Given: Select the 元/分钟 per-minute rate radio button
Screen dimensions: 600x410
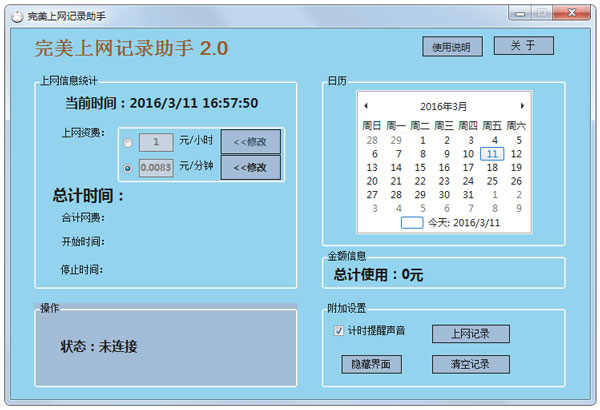Looking at the screenshot, I should [128, 168].
